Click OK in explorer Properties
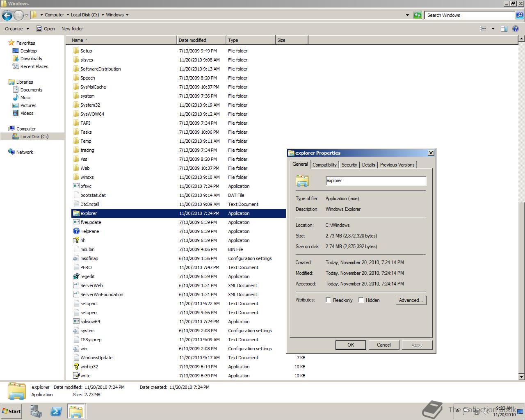Image resolution: width=525 pixels, height=420 pixels. pos(351,345)
